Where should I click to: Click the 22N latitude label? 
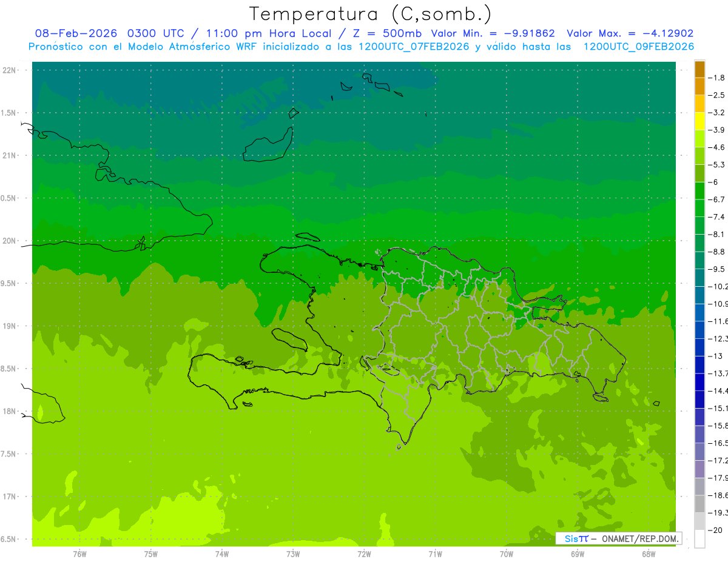point(10,70)
